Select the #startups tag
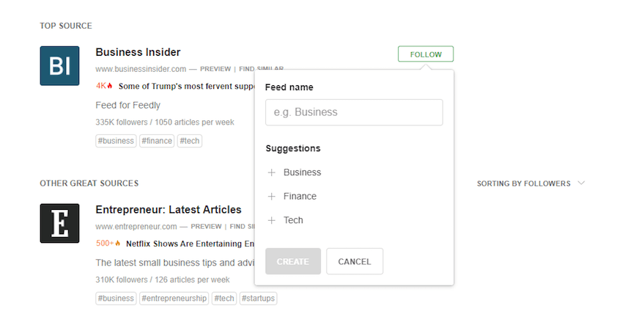644x317 pixels. click(259, 299)
